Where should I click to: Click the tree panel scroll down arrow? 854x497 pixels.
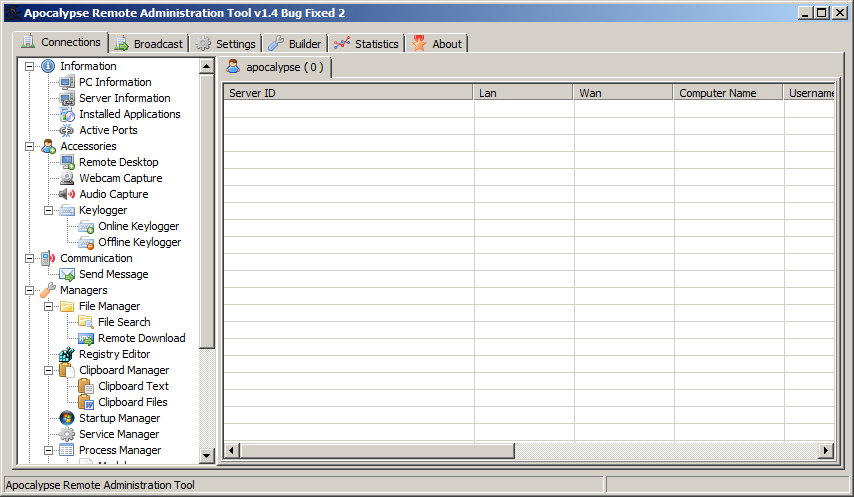207,456
